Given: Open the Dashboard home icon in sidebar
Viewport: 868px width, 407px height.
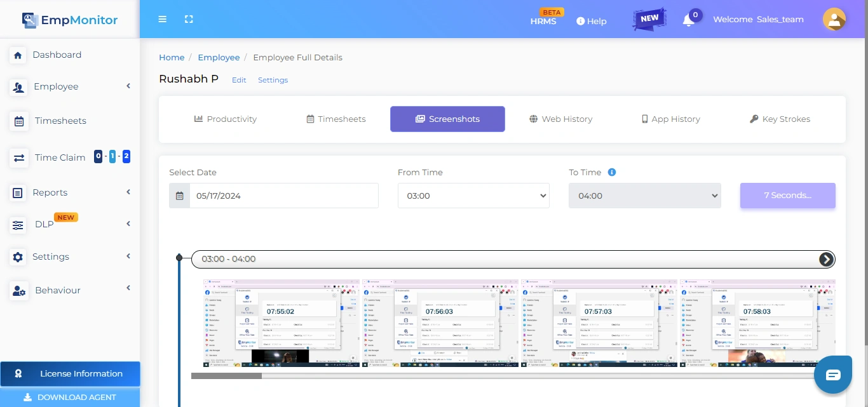Looking at the screenshot, I should coord(18,55).
